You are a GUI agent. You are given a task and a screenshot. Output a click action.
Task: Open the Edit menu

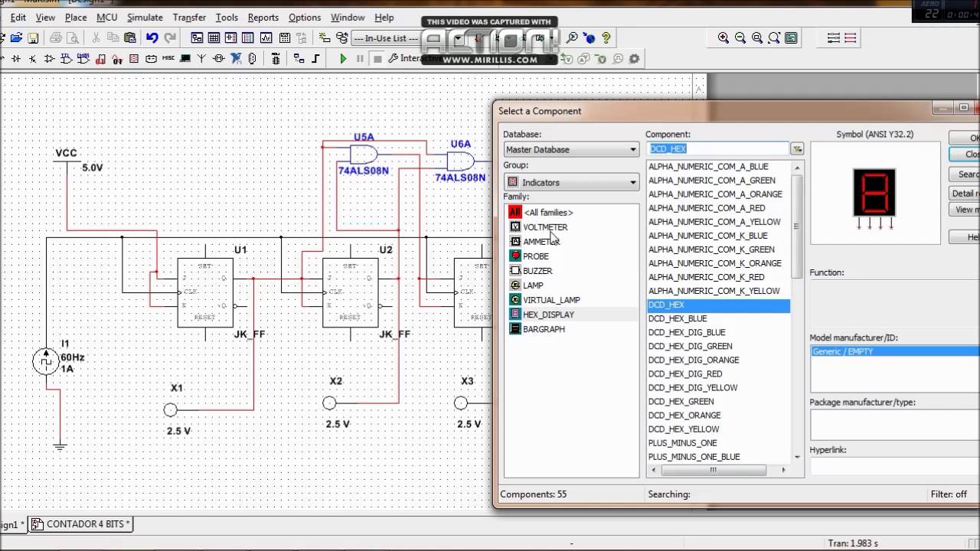coord(18,17)
